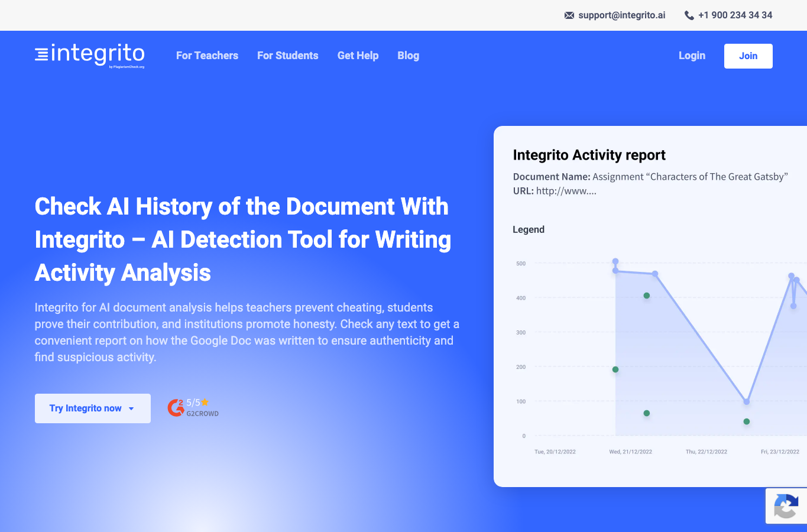Click the G2 Crowd logo badge
This screenshot has width=807, height=532.
point(176,408)
